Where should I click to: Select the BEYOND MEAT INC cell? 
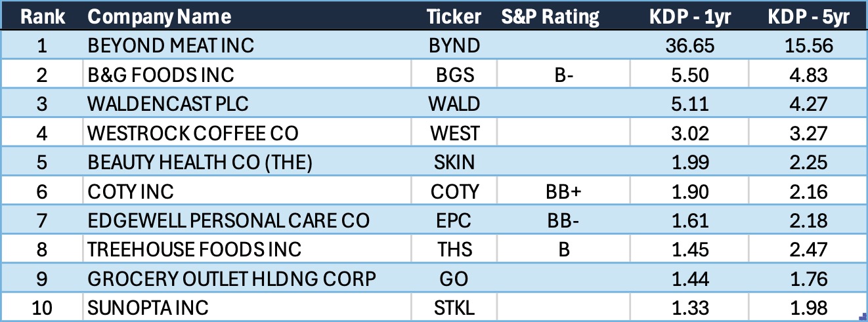click(x=171, y=45)
